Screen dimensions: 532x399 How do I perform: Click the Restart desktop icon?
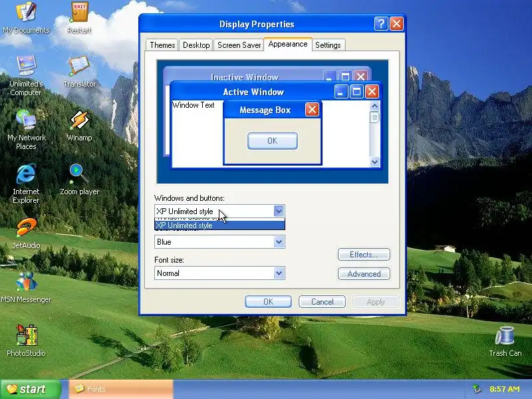[79, 18]
